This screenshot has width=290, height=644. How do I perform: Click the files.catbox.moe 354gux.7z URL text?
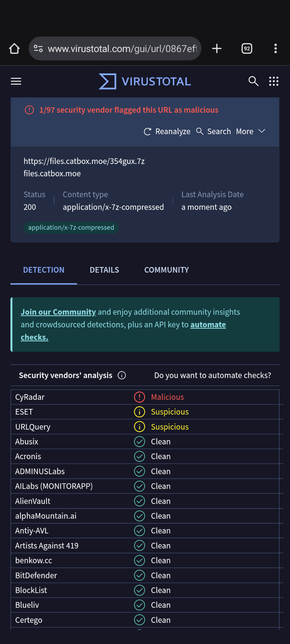(x=84, y=161)
